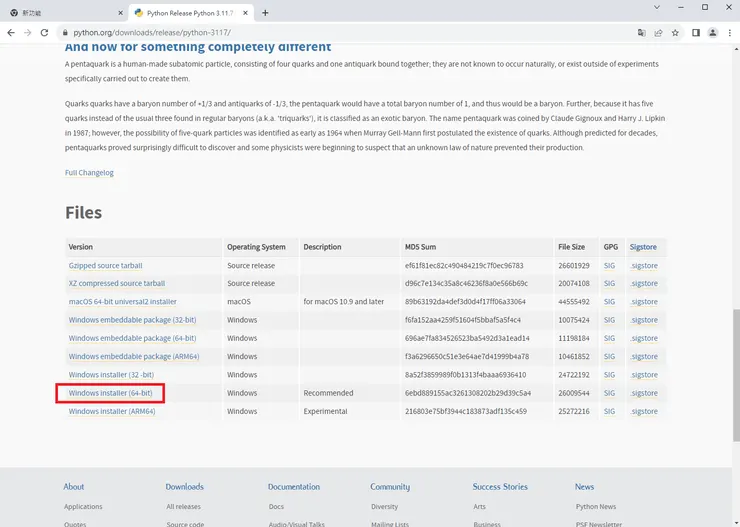The width and height of the screenshot is (740, 527).
Task: Click macOS 64-bit universal2 installer link
Action: (x=122, y=301)
